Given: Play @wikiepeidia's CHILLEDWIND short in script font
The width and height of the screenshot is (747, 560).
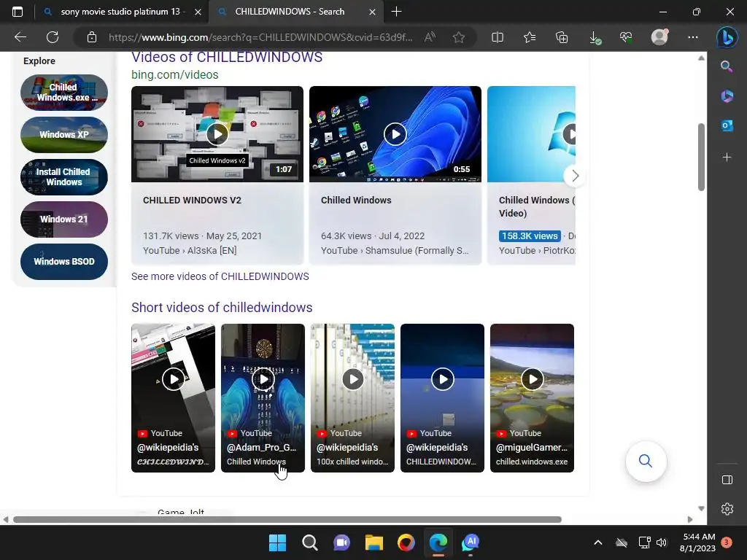Looking at the screenshot, I should point(173,398).
